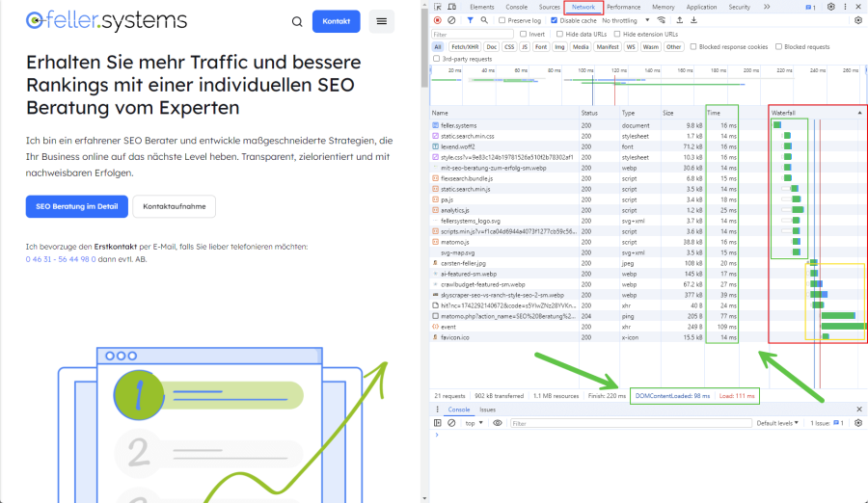
Task: Filter requests by CSS type
Action: pos(509,47)
